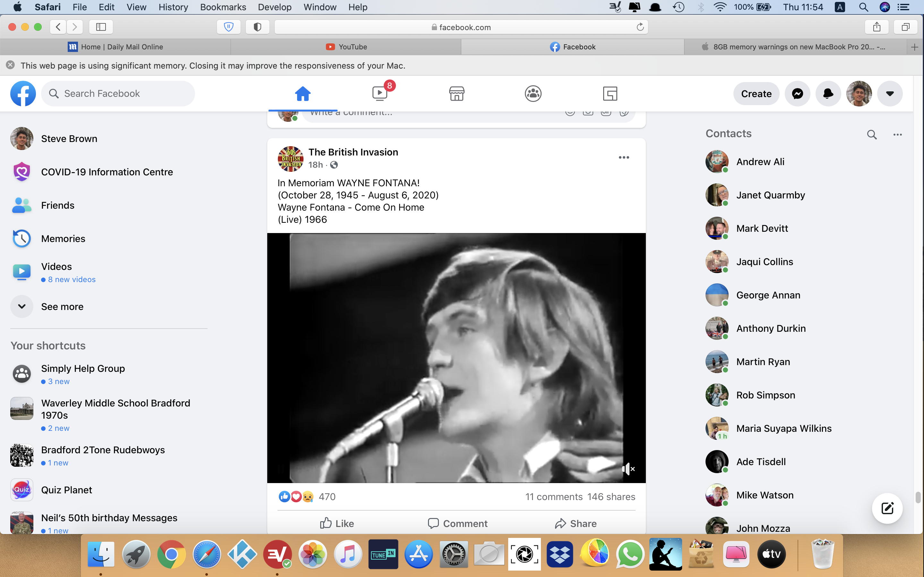Search contacts magnifier icon
Screen dimensions: 924x577
coord(872,134)
